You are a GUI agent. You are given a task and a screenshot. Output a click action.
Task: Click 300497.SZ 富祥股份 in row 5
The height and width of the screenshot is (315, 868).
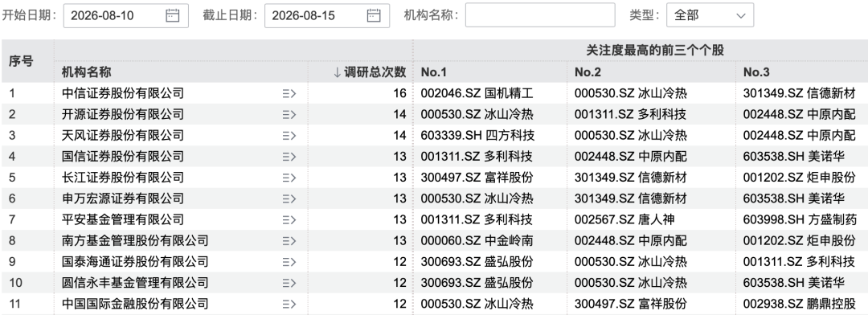(477, 178)
